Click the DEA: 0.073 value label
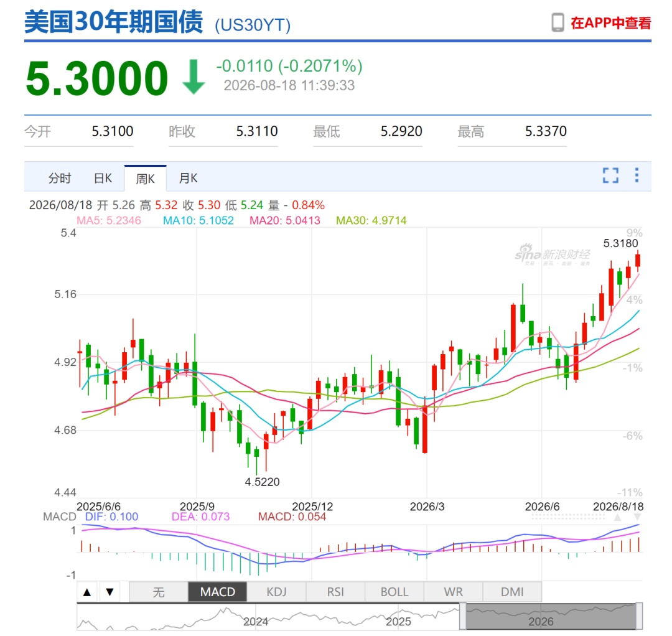 point(200,517)
